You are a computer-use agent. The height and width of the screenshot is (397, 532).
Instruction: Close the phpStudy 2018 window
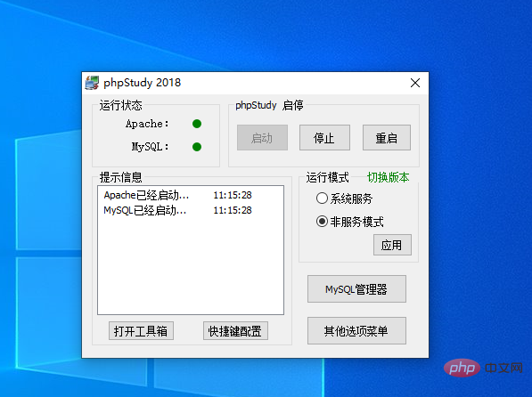pos(415,83)
